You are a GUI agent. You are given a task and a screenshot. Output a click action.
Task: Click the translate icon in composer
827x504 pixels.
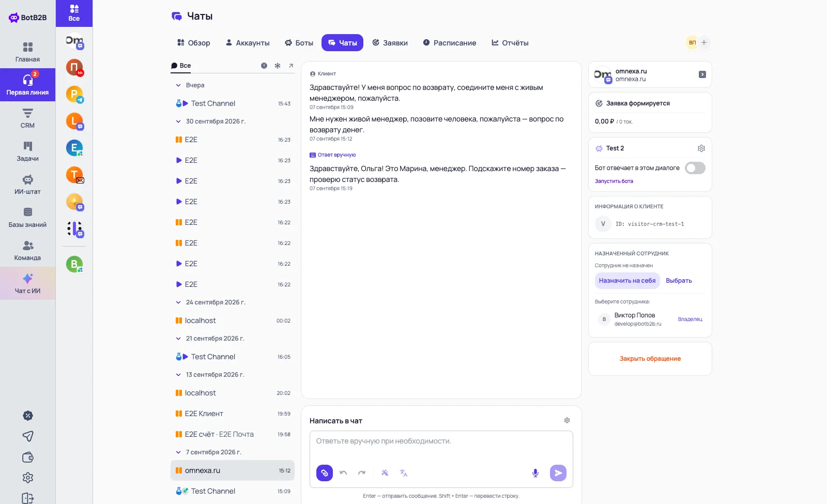[x=404, y=473]
